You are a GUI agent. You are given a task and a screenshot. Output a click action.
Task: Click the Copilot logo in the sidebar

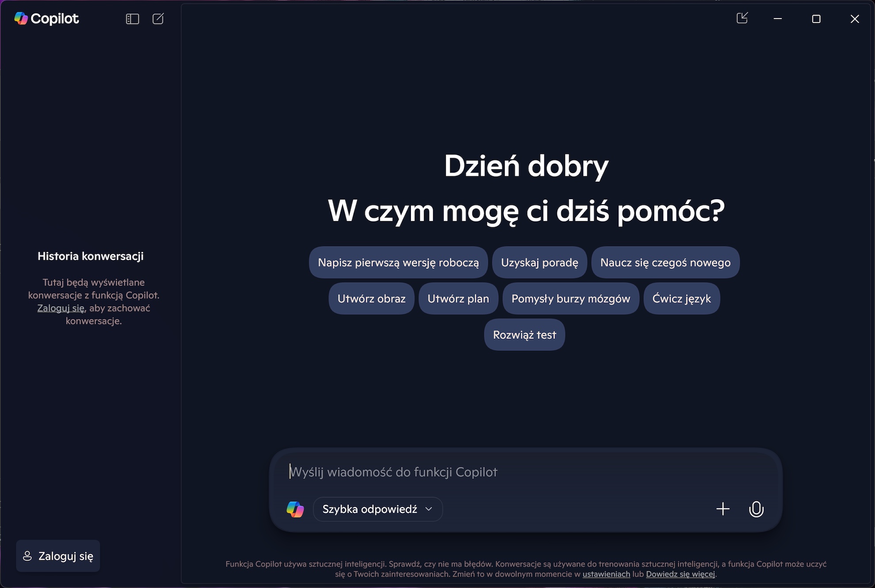(x=46, y=19)
